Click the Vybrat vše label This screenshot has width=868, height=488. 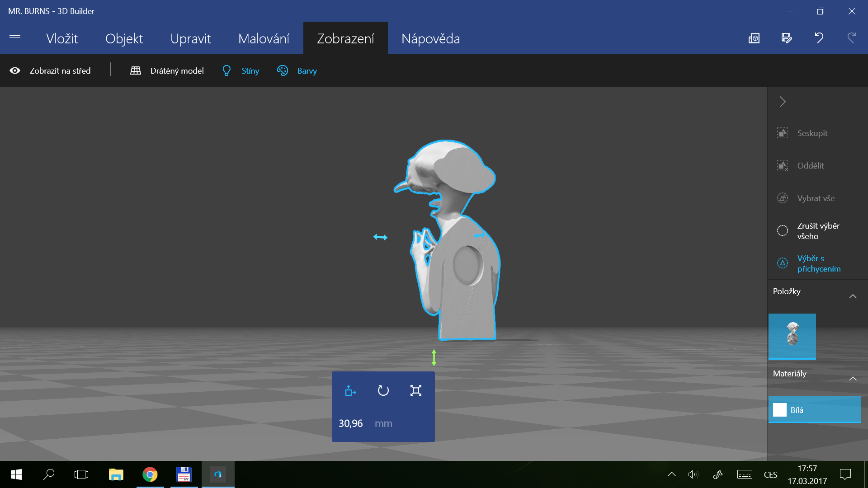(816, 198)
